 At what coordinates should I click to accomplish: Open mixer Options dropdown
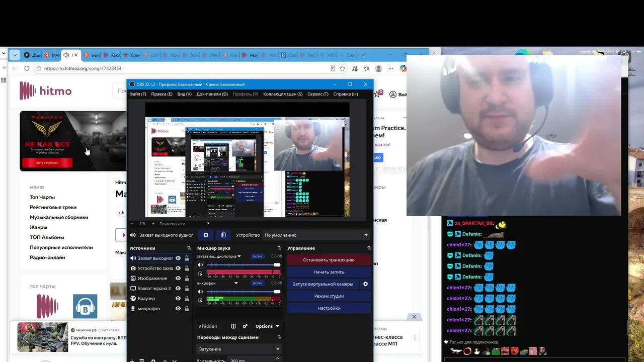(x=267, y=326)
